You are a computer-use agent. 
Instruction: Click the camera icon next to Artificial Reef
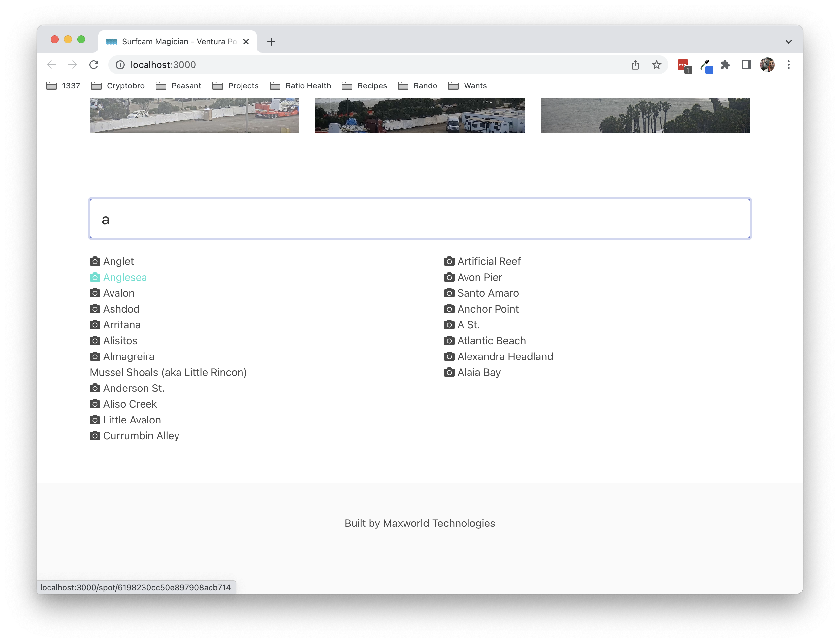(449, 261)
